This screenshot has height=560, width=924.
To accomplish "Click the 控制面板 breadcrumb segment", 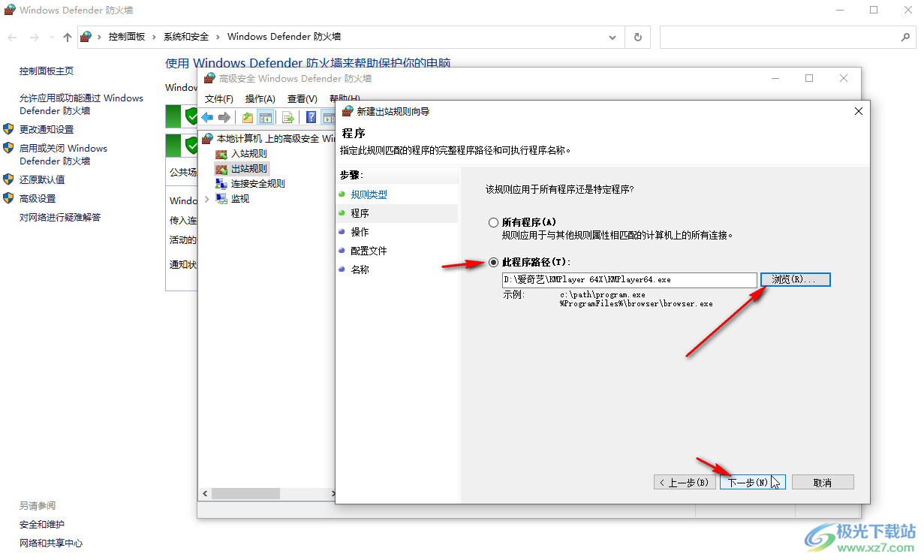I will (x=127, y=37).
